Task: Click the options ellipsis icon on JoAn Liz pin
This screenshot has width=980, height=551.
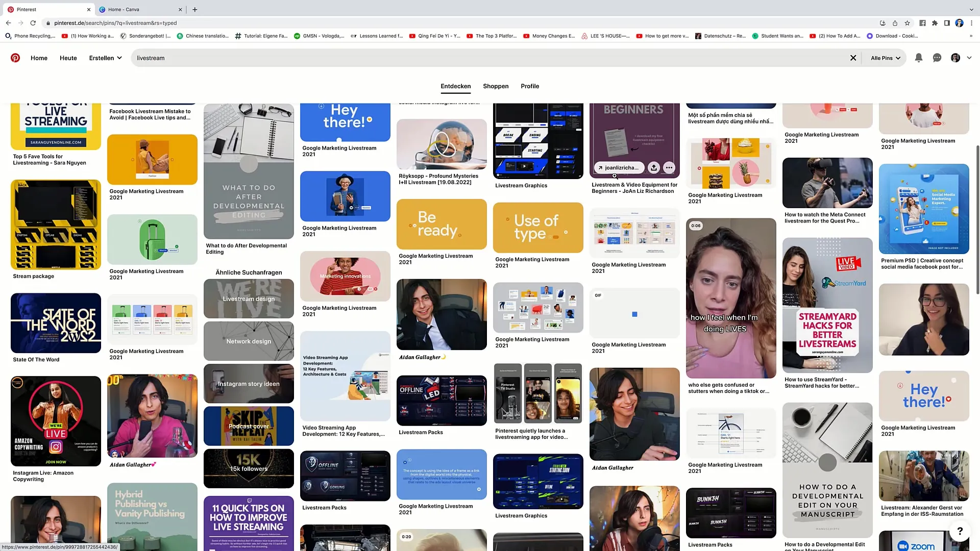Action: coord(669,167)
